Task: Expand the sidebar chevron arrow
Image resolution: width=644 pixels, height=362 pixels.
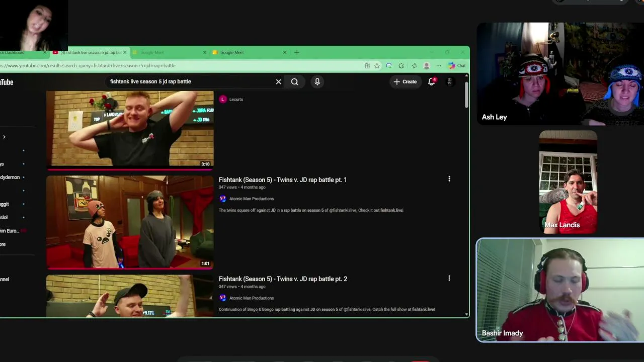Action: pos(4,137)
